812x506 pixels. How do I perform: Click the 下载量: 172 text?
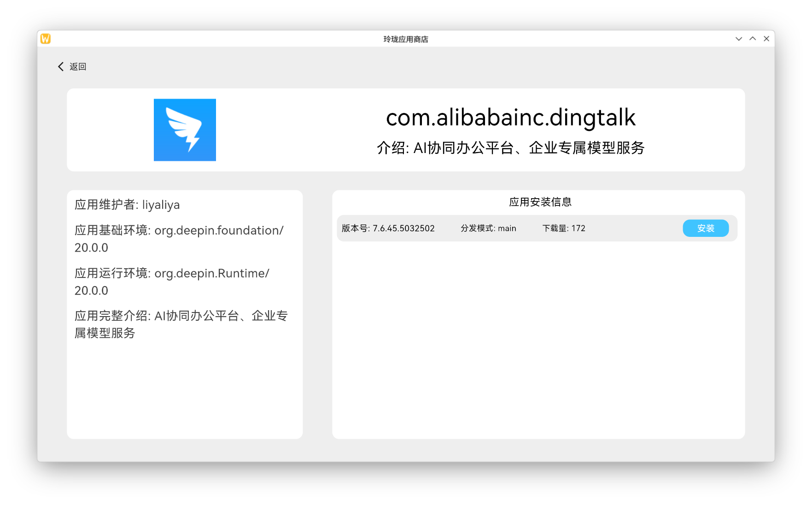point(564,228)
